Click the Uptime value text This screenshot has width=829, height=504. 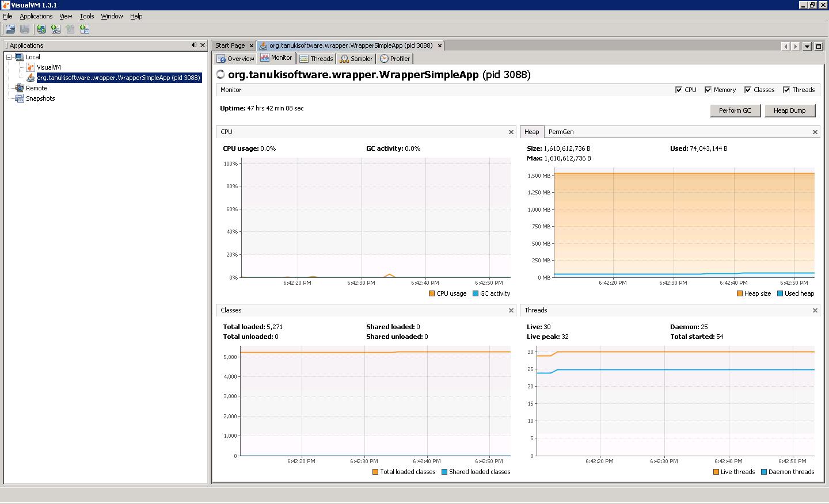click(275, 108)
